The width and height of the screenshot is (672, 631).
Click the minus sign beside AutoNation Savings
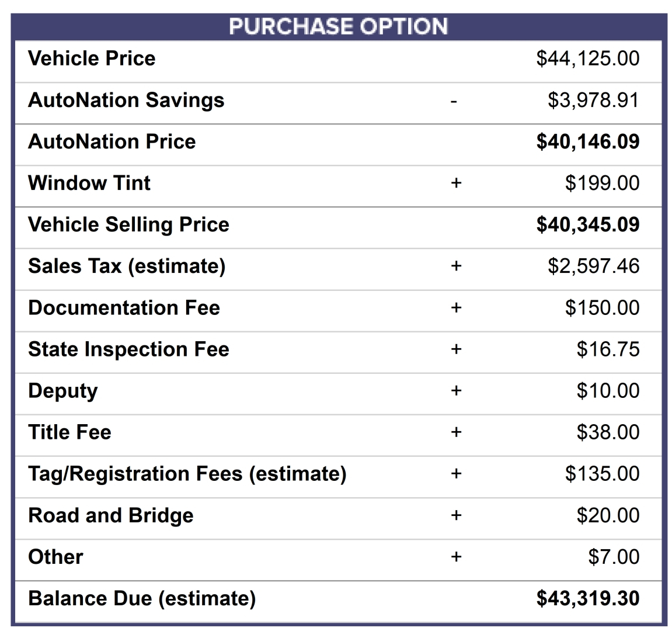click(454, 102)
